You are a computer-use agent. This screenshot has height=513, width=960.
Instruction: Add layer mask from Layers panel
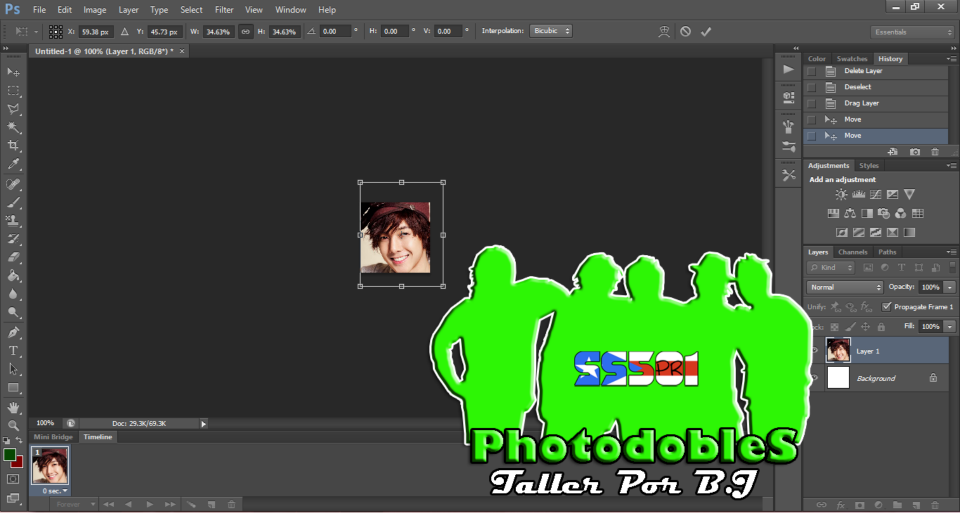point(860,505)
